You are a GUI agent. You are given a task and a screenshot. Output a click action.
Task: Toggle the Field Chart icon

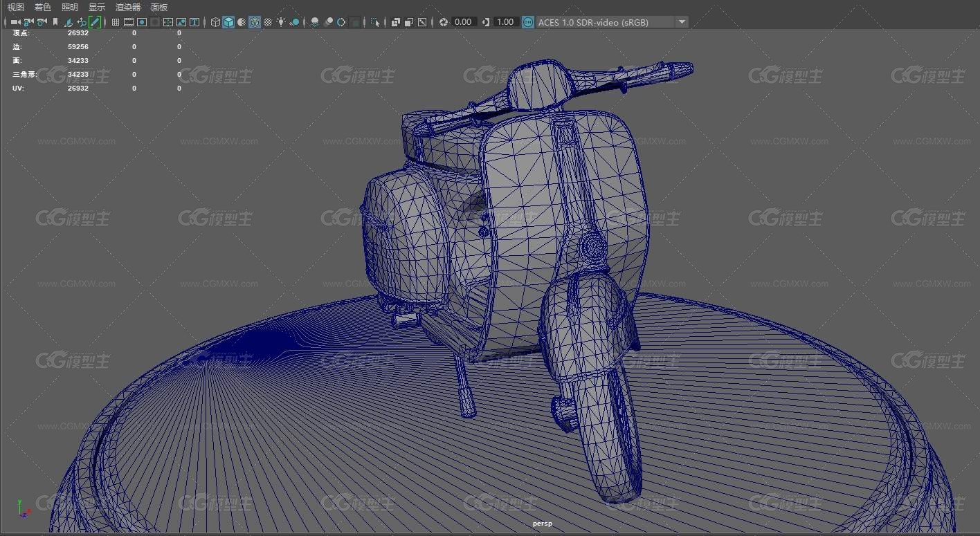(x=168, y=22)
